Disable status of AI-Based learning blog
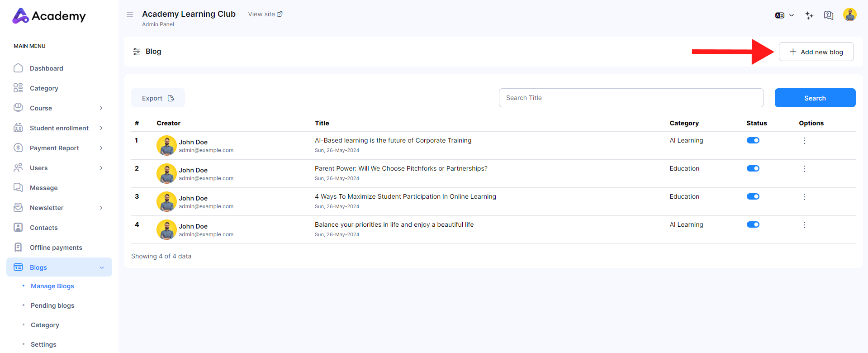Image resolution: width=868 pixels, height=353 pixels. click(x=753, y=140)
